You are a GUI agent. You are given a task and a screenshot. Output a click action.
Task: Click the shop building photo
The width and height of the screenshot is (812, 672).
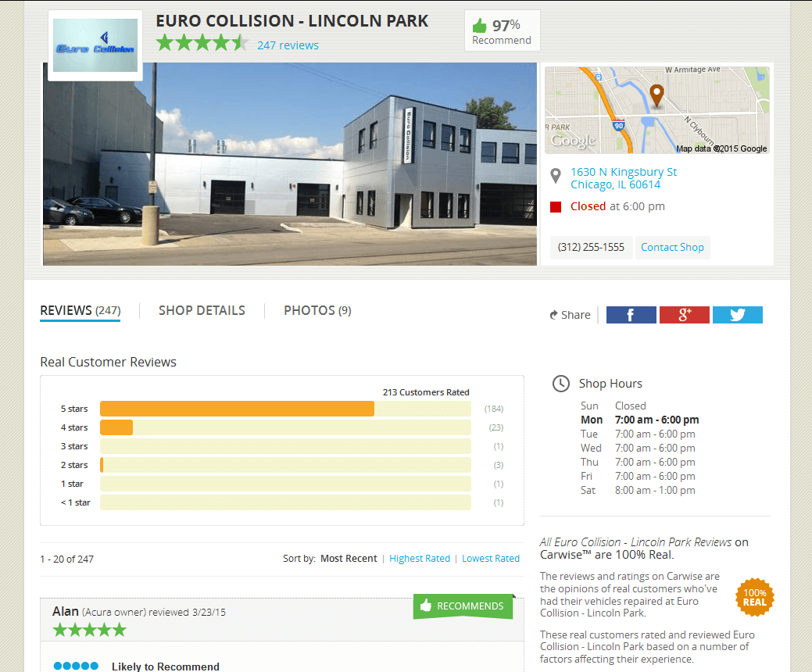click(290, 164)
